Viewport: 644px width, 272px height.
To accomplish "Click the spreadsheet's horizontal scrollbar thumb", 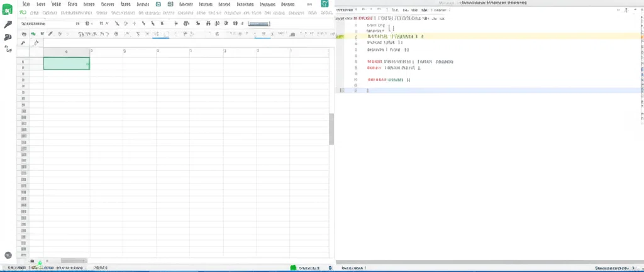I will 74,261.
